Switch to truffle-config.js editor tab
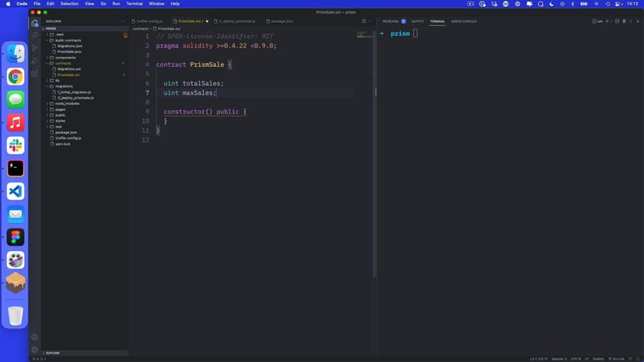644x362 pixels. tap(149, 21)
